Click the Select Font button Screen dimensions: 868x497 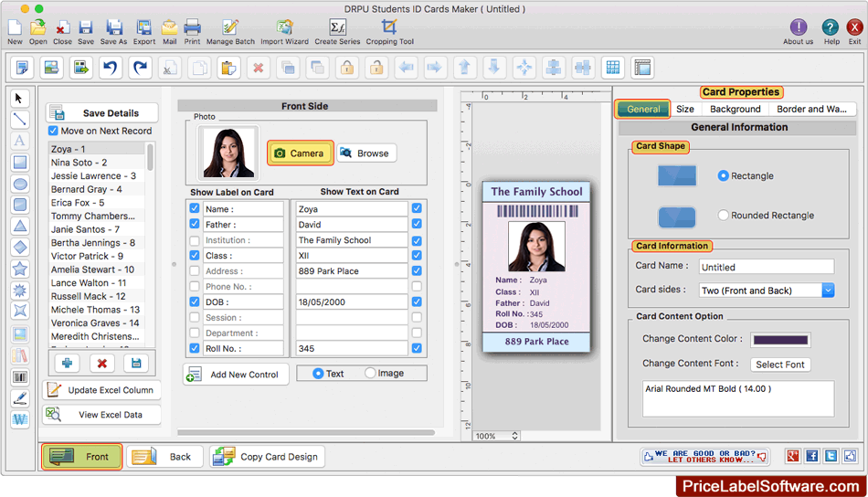pyautogui.click(x=780, y=365)
